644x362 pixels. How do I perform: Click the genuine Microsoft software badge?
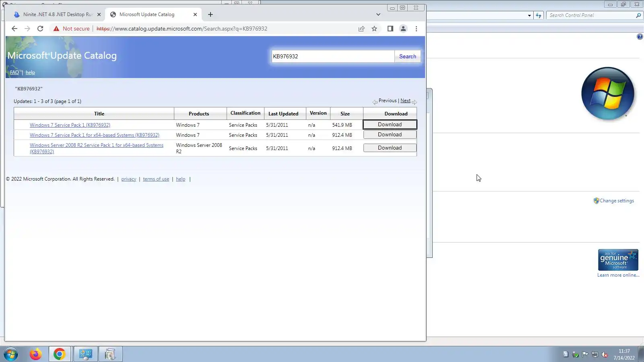click(x=618, y=260)
